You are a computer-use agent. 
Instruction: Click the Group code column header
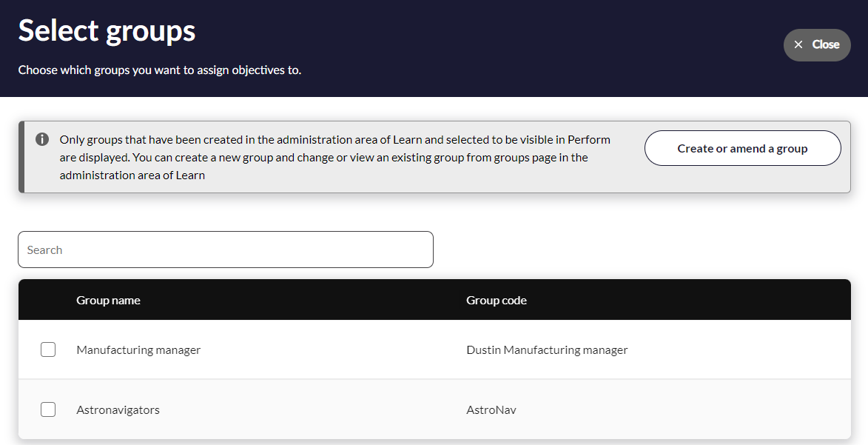click(497, 300)
